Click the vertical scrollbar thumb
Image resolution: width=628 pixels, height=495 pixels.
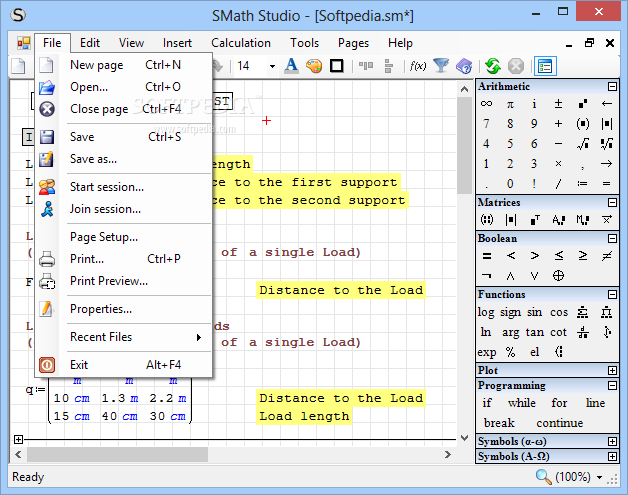click(x=464, y=145)
